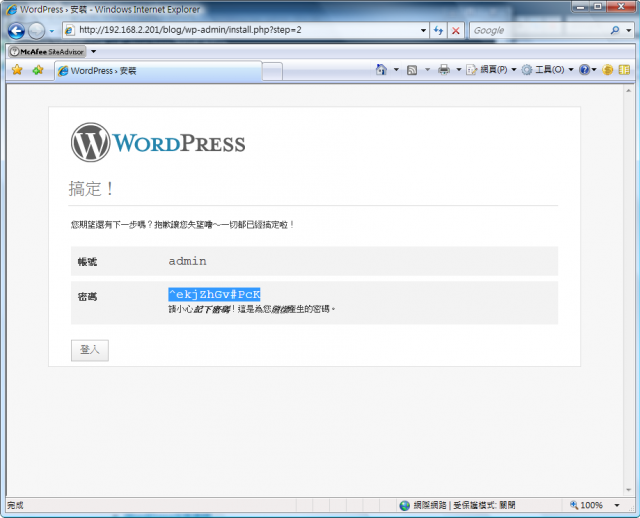
Task: Click the Internet Explorer title bar icon
Action: click(x=11, y=9)
